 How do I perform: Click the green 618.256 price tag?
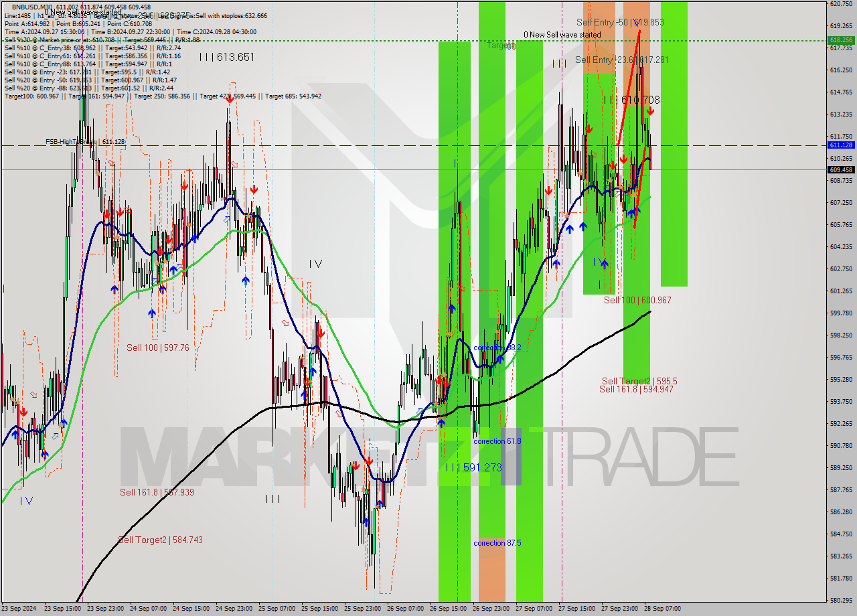pyautogui.click(x=841, y=40)
